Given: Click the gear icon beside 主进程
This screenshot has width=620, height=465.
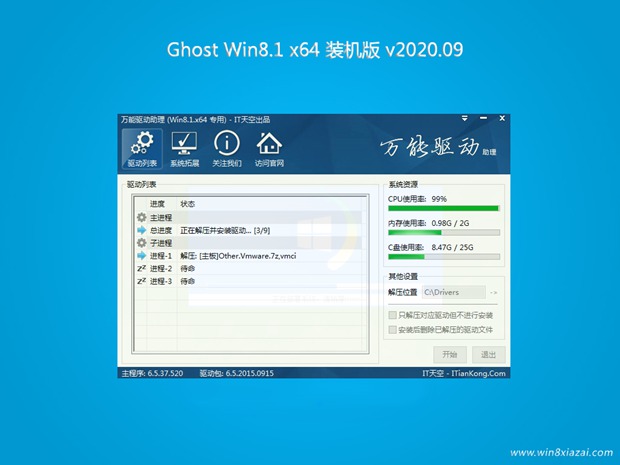Looking at the screenshot, I should tap(141, 217).
